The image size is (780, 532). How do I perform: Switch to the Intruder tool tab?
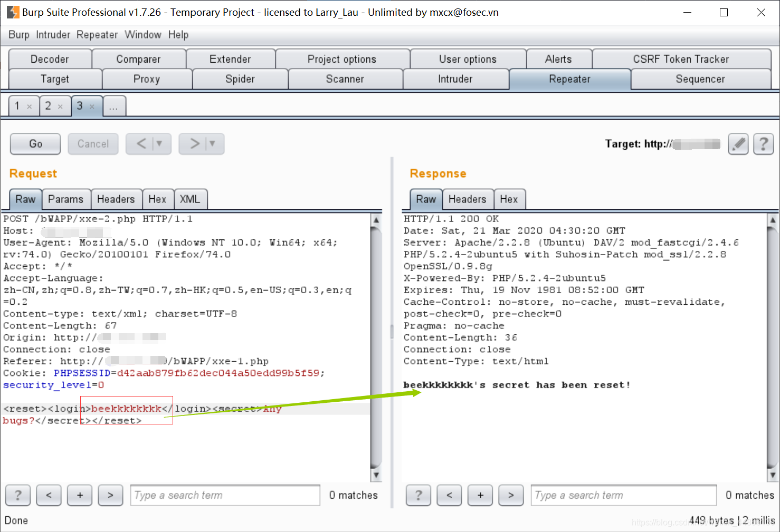tap(455, 79)
